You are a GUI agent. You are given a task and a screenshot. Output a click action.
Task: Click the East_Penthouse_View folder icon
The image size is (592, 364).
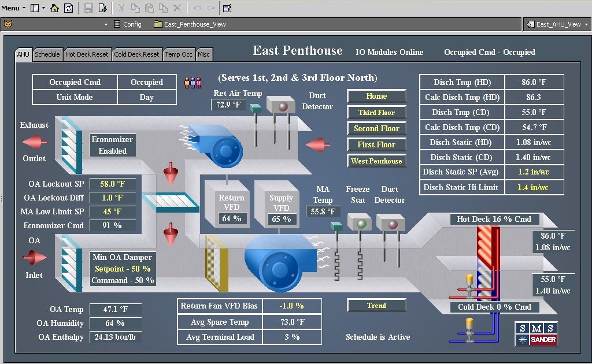point(157,24)
